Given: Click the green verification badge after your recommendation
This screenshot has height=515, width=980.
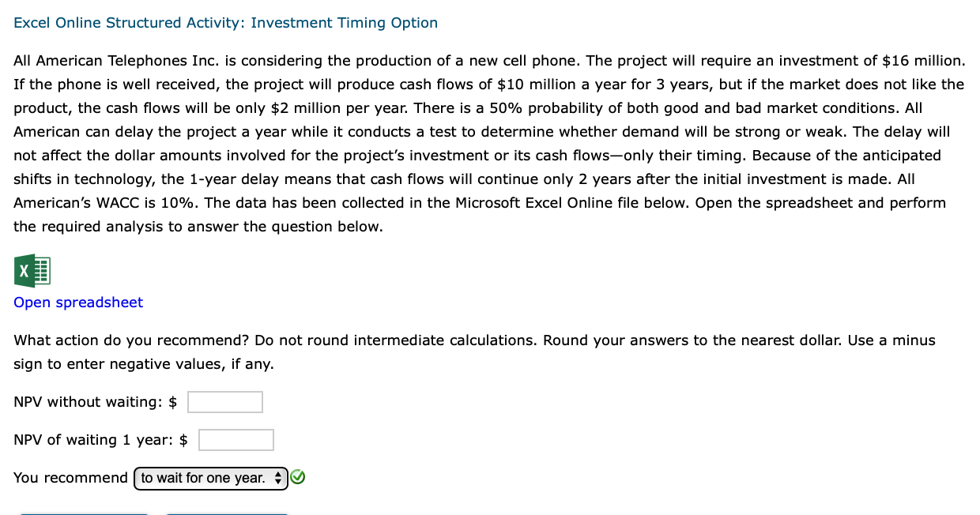Looking at the screenshot, I should click(x=298, y=477).
